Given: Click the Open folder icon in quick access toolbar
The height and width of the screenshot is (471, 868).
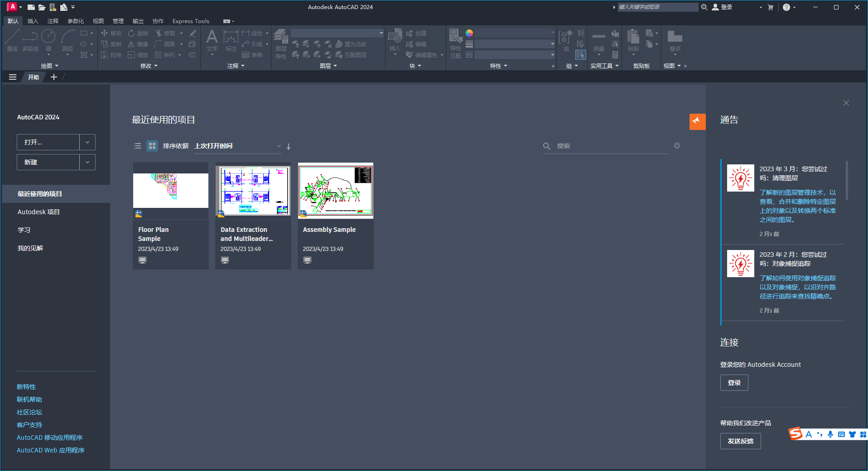Looking at the screenshot, I should click(42, 7).
